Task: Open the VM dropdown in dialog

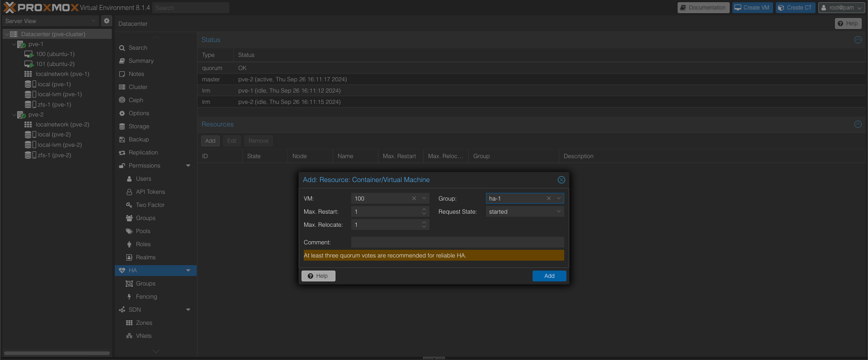Action: pyautogui.click(x=424, y=198)
